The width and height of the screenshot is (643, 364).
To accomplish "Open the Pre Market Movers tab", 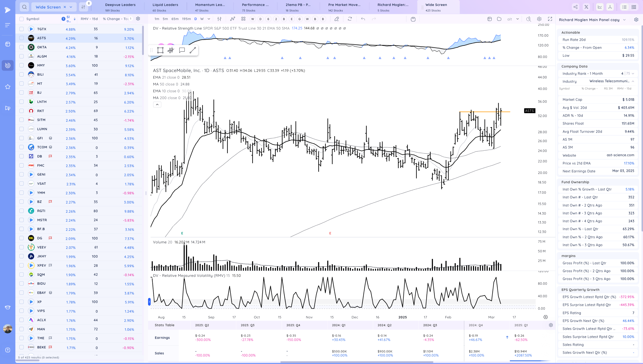I will coord(344,7).
